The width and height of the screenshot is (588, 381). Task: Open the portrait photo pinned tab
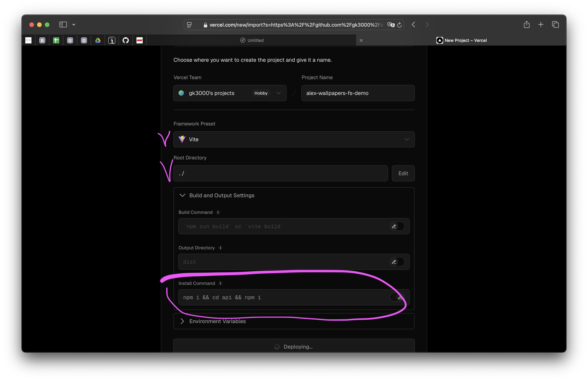[112, 40]
